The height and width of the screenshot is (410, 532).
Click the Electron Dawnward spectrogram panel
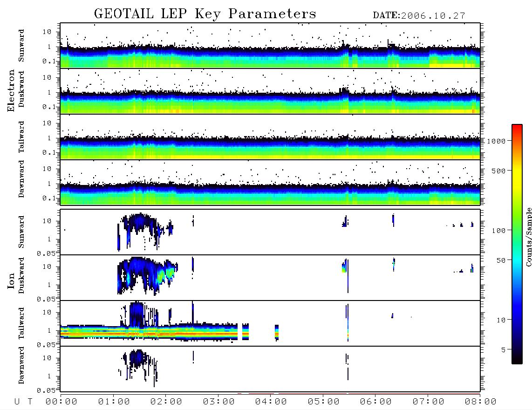270,182
